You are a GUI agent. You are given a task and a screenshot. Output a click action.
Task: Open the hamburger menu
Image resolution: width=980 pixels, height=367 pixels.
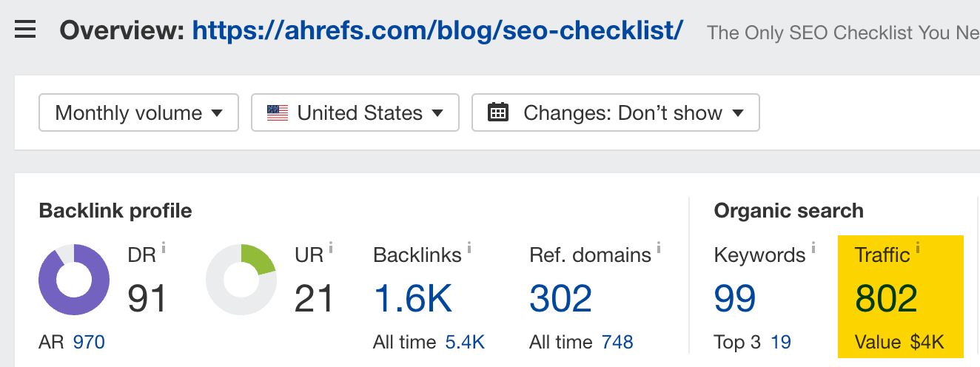25,31
